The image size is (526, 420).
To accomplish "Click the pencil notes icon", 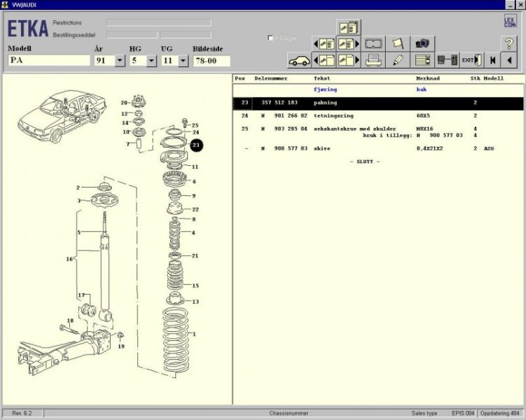I will pos(397,60).
